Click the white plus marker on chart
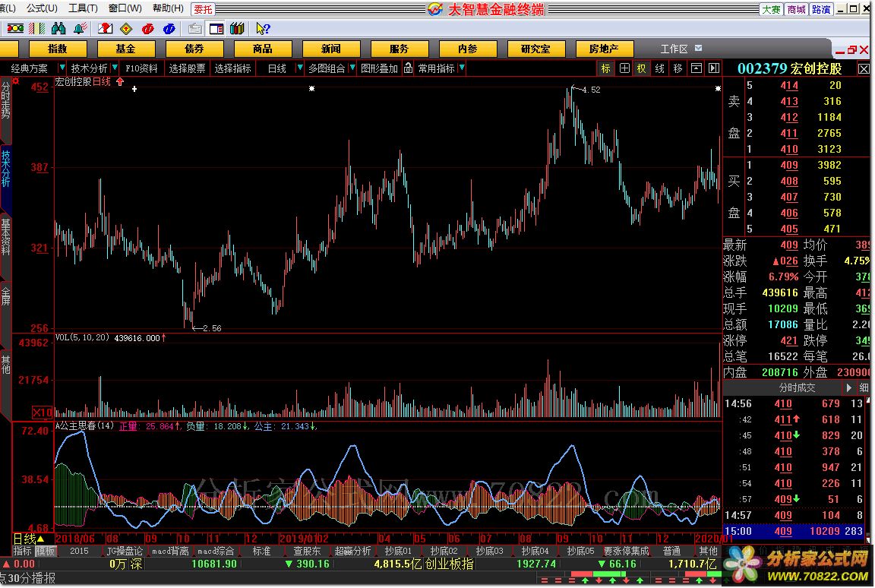This screenshot has height=588, width=875. (134, 89)
